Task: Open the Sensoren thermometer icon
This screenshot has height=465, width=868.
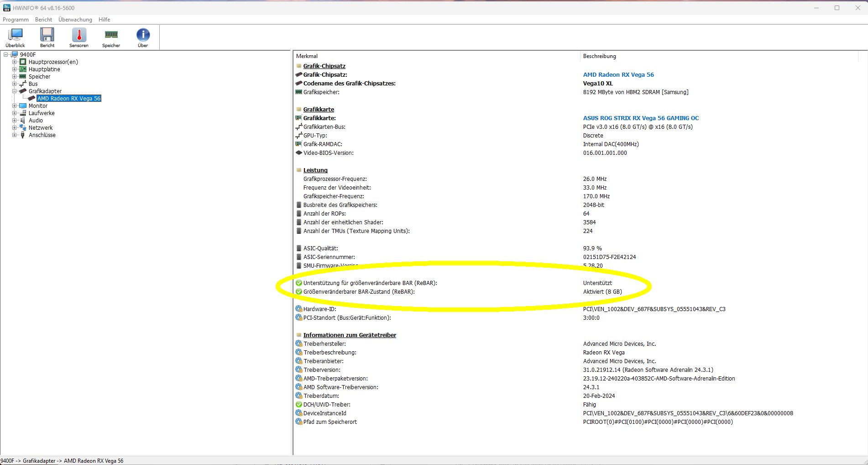Action: 79,35
